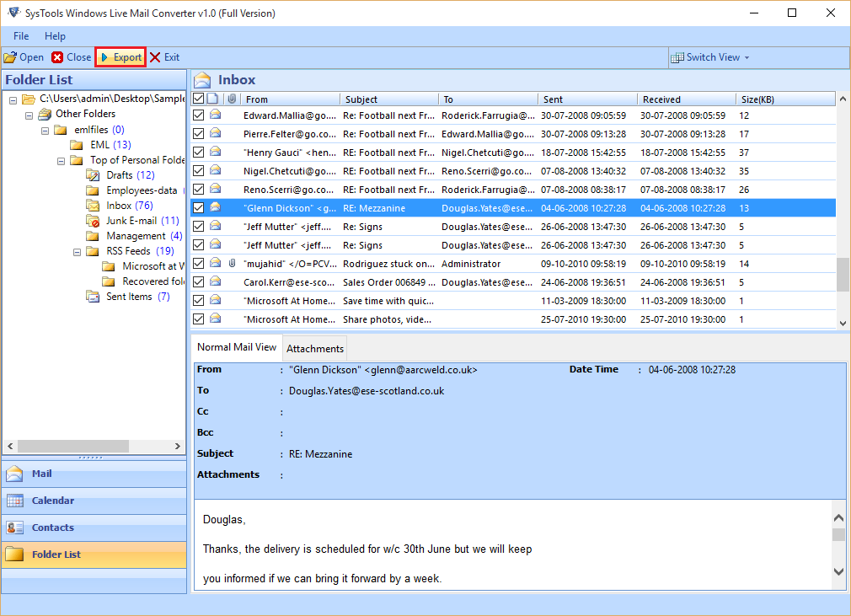Collapse the emlfiles tree node
851x616 pixels.
click(45, 131)
